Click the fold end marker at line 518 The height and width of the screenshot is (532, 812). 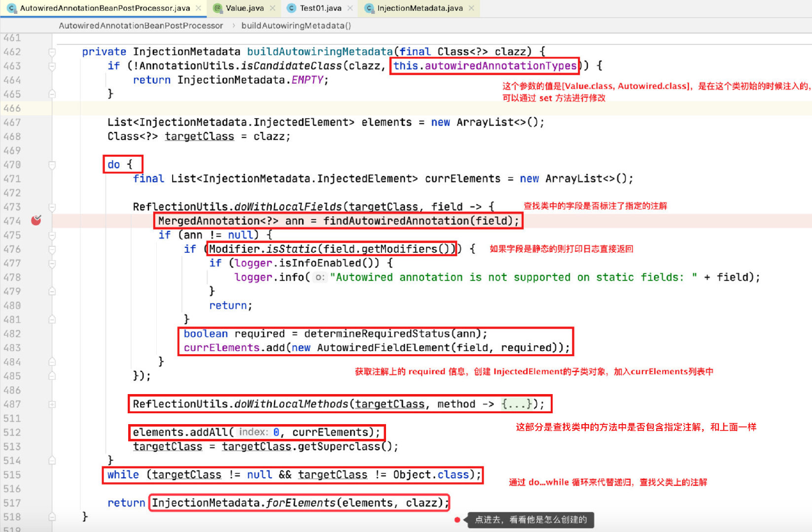pos(52,517)
